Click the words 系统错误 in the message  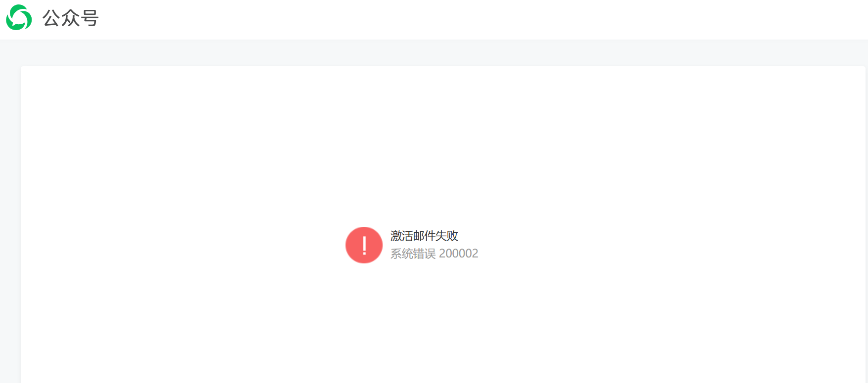click(413, 254)
